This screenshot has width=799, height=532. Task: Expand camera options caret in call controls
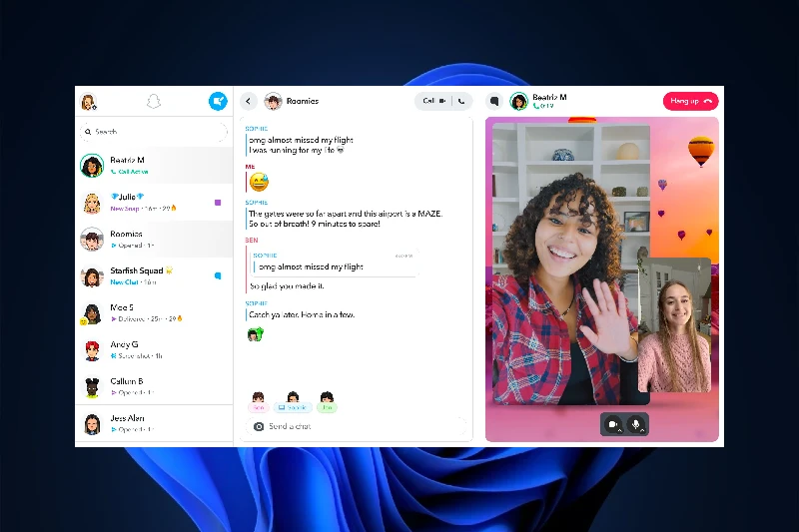pos(620,431)
